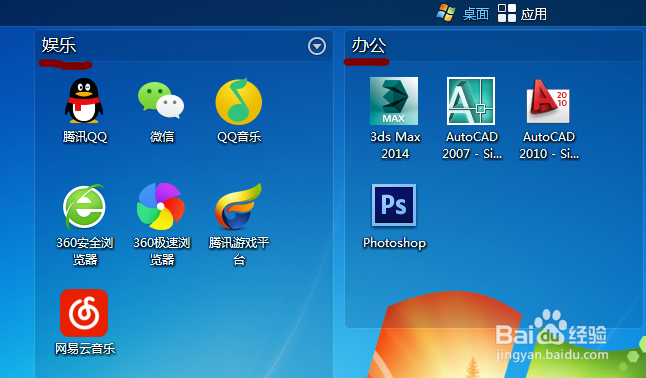Launch the AutoCAD 2010 icon
This screenshot has height=378, width=646.
click(548, 101)
